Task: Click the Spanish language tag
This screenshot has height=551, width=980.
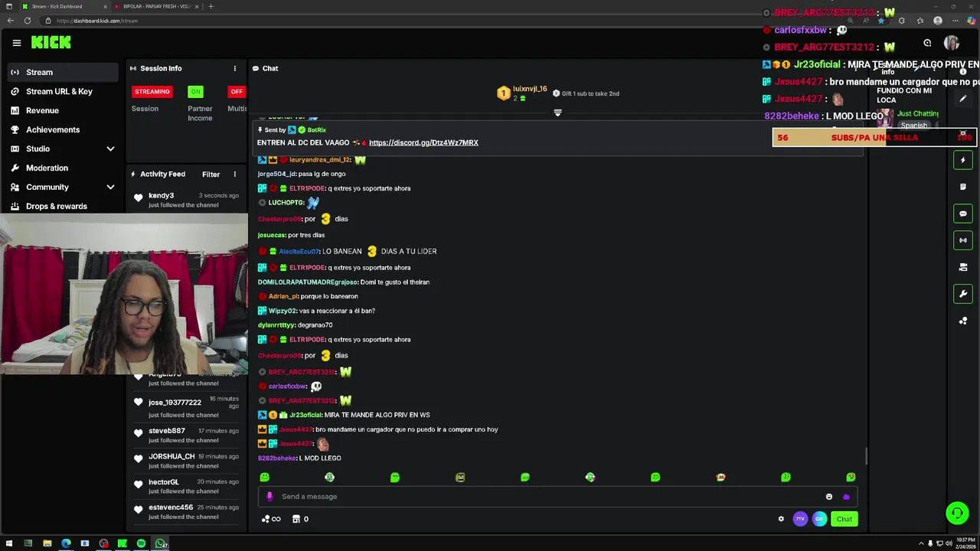Action: 913,126
